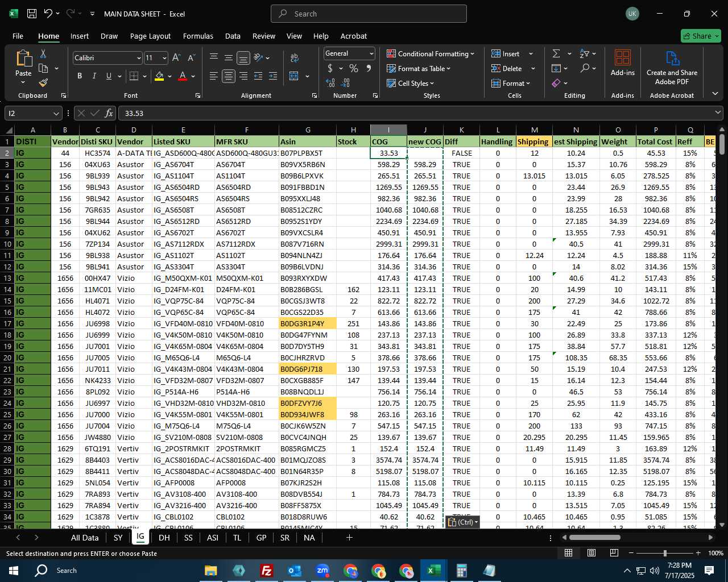
Task: Click the Fill down icon
Action: click(556, 68)
